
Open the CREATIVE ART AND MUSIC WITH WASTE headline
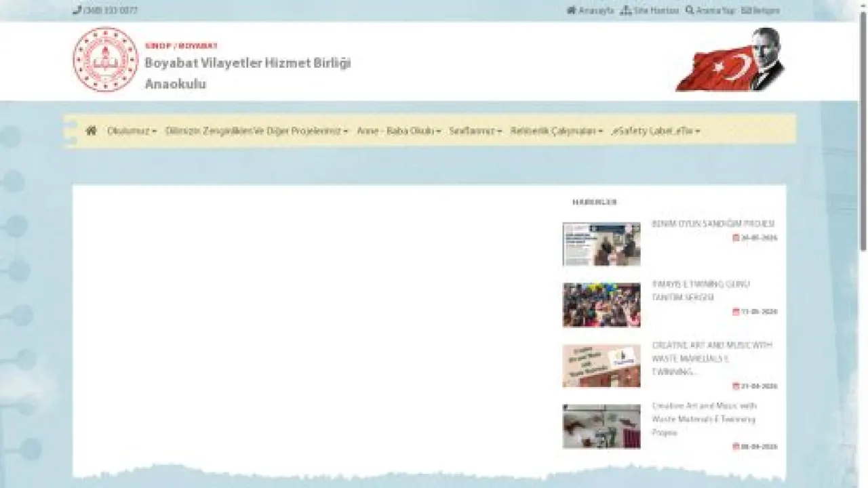[712, 359]
